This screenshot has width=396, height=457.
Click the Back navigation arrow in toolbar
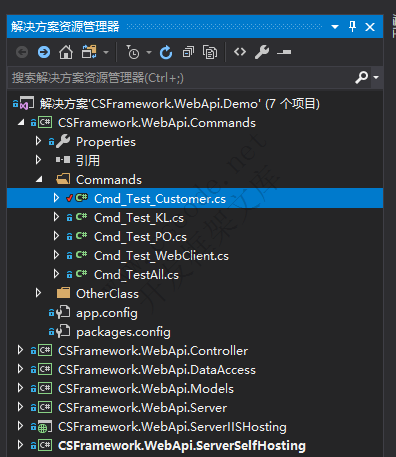point(22,52)
